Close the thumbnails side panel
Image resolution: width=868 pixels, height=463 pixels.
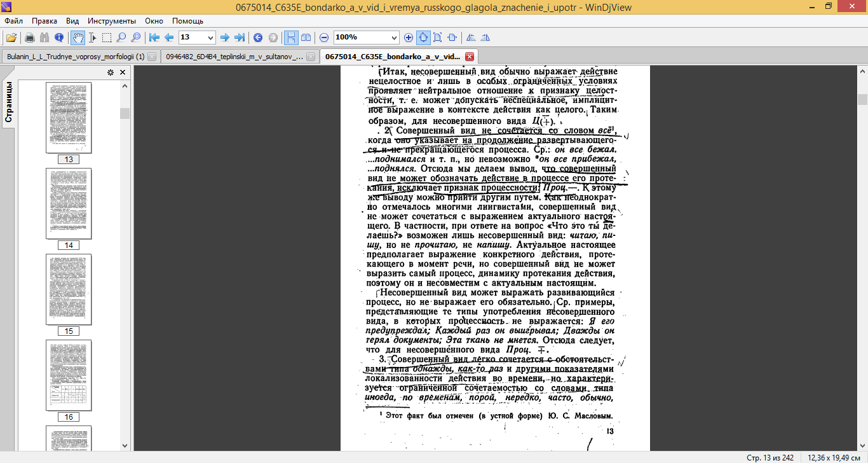[x=123, y=73]
